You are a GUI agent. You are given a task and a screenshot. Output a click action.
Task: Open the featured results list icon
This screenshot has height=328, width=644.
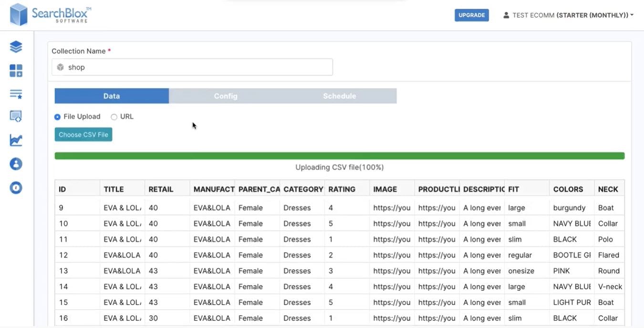pos(15,93)
